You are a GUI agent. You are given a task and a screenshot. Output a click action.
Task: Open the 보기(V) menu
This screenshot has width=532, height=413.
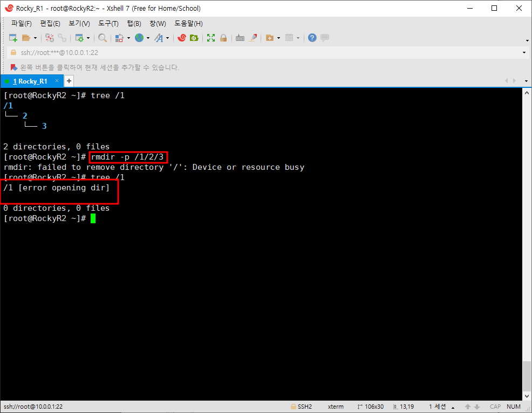pos(79,23)
